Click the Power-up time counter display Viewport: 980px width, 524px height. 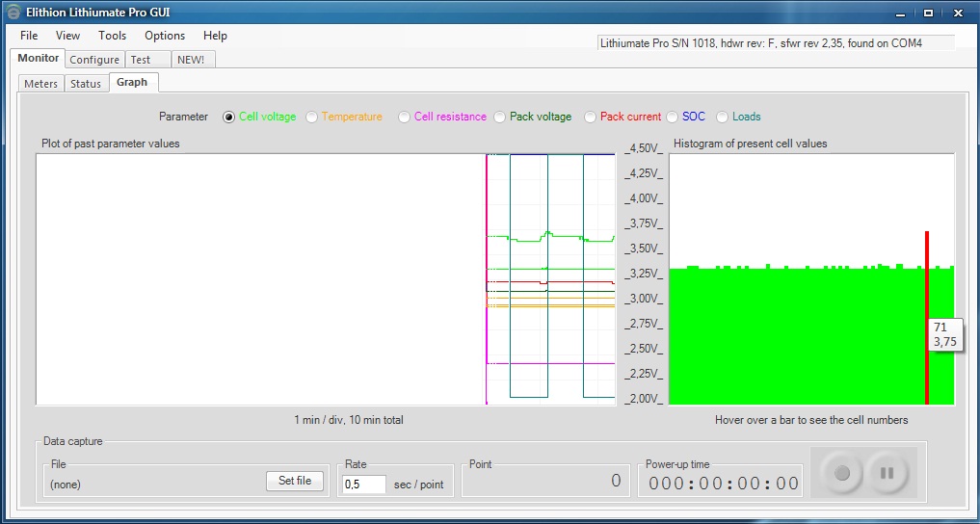pyautogui.click(x=724, y=484)
